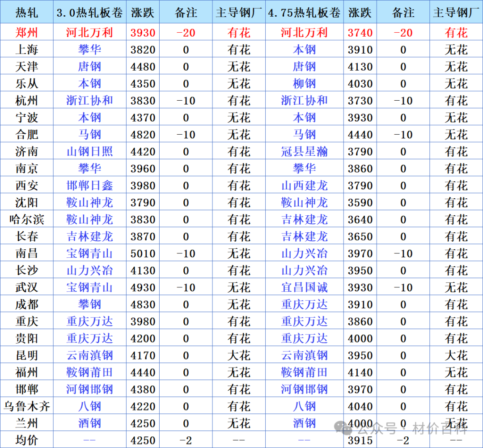
Task: Select the 南昌 row label
Action: coord(27,253)
